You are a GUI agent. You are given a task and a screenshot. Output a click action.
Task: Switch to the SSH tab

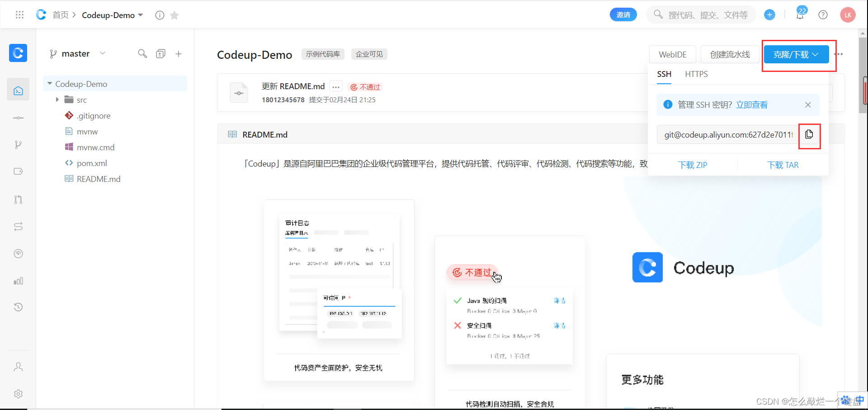[664, 74]
